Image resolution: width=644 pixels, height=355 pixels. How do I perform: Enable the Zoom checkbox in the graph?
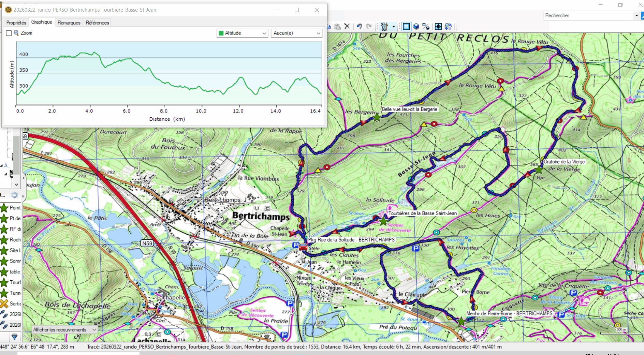[9, 33]
